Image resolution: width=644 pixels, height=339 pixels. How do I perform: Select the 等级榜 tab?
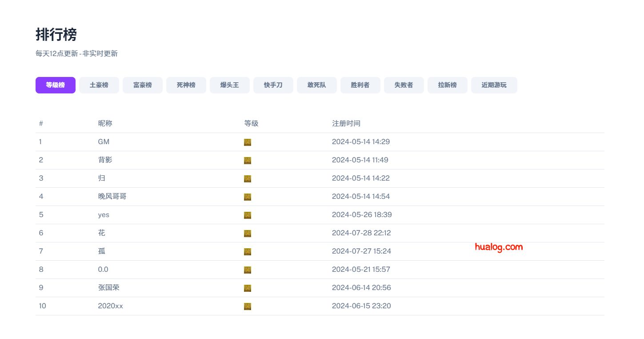point(56,85)
